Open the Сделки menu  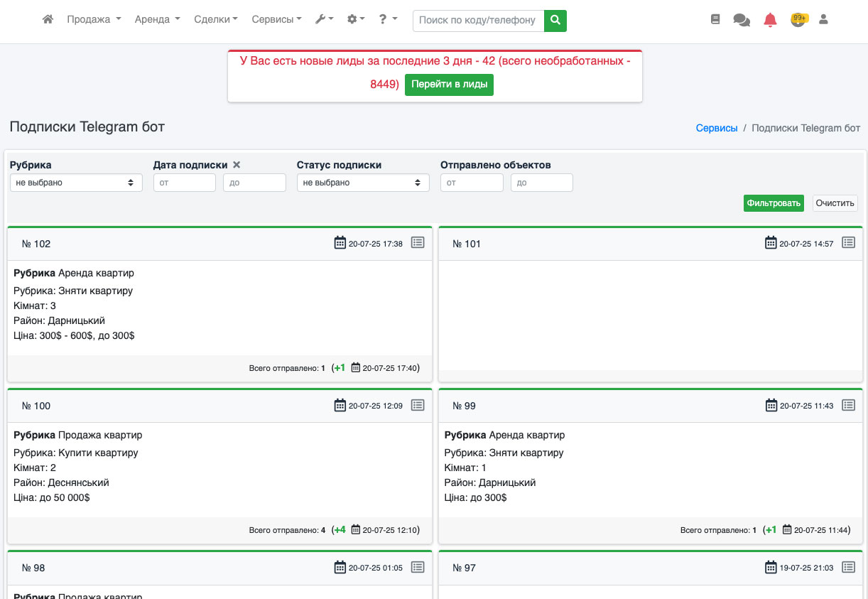click(215, 20)
